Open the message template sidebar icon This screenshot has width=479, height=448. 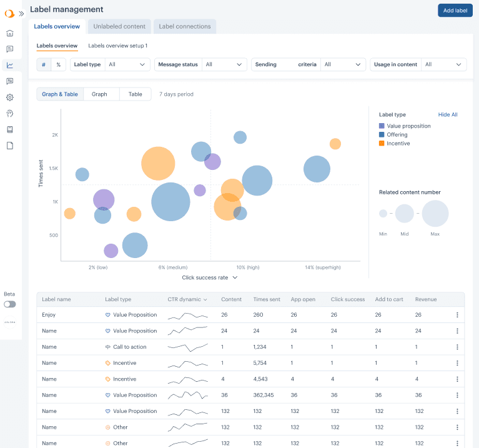[10, 81]
